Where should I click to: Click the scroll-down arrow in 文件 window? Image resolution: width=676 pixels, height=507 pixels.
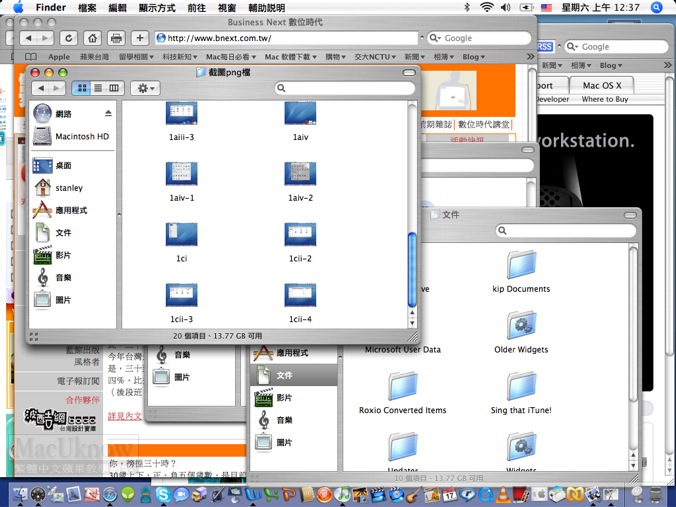coord(633,466)
